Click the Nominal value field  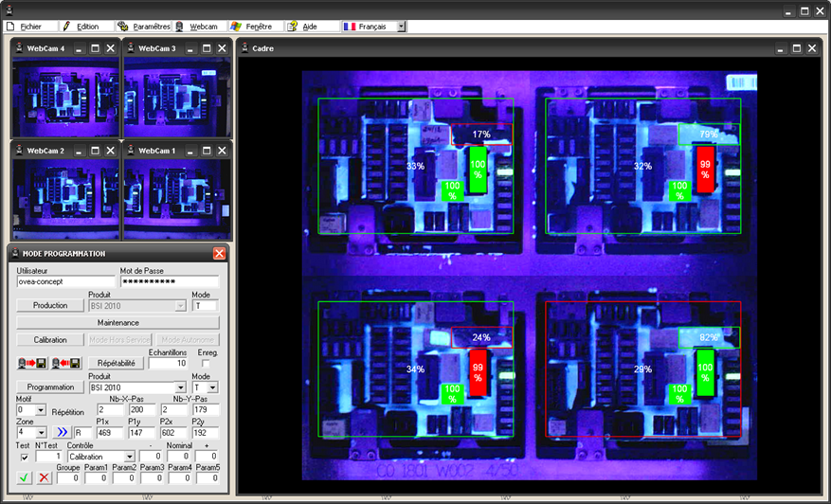(x=178, y=457)
